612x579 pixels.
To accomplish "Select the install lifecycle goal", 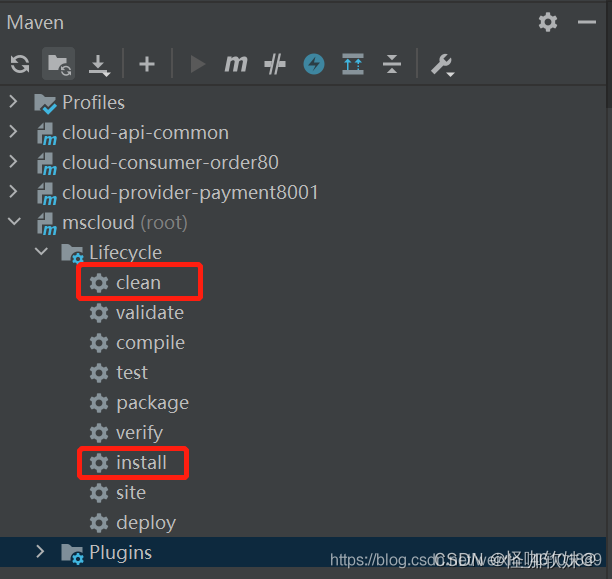I will (x=141, y=462).
